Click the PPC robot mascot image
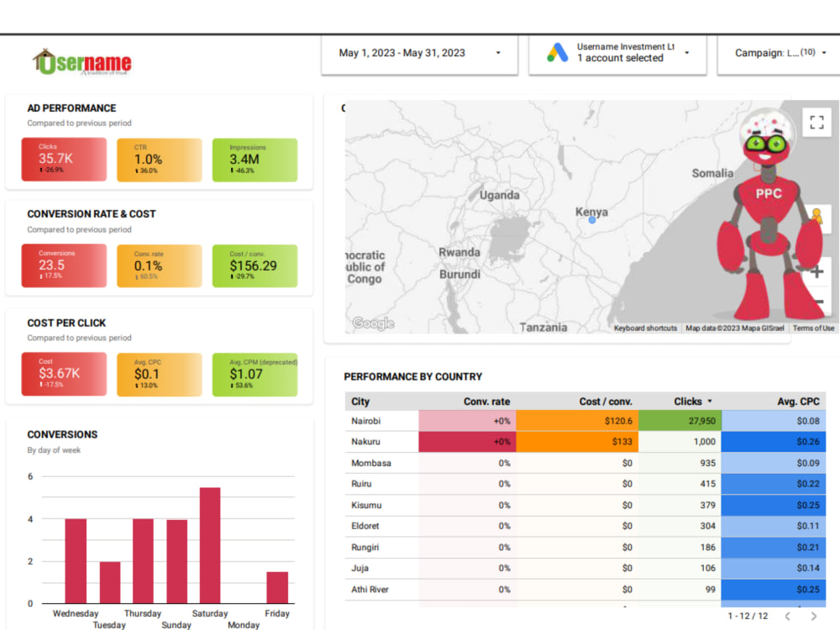 coord(769,214)
